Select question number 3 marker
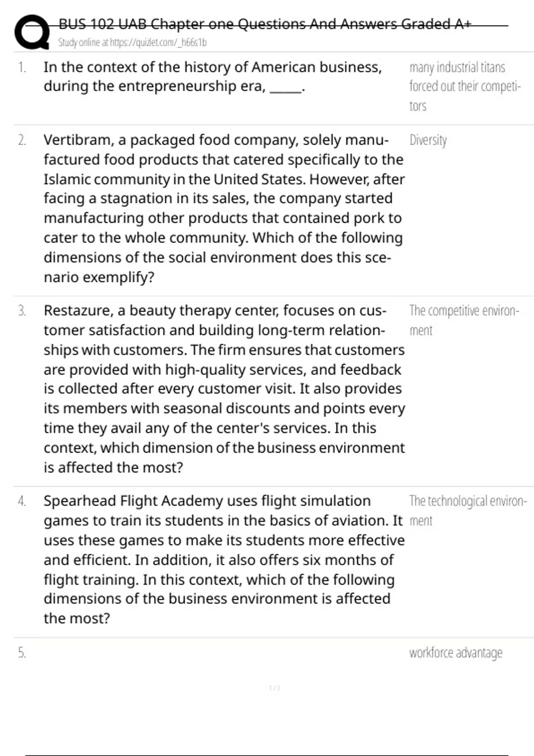Viewport: 534px width, 756px height. click(x=22, y=311)
